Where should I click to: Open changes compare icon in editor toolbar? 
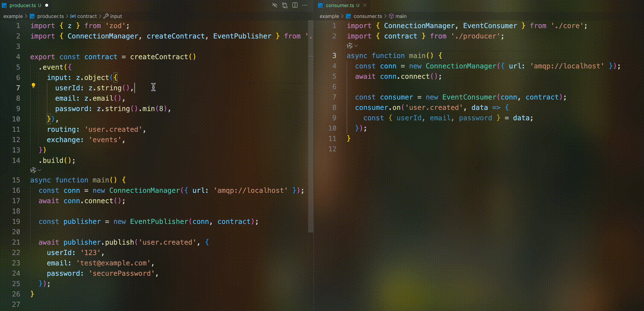[285, 6]
